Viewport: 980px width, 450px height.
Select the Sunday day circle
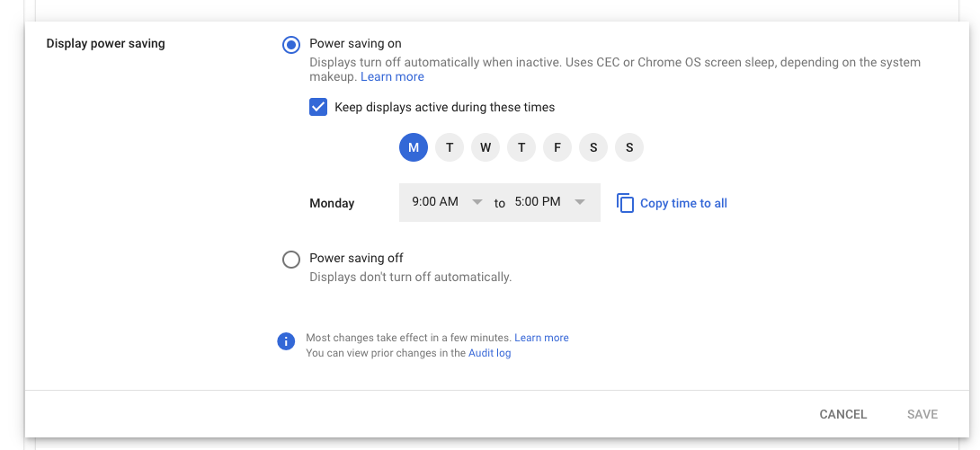[629, 148]
